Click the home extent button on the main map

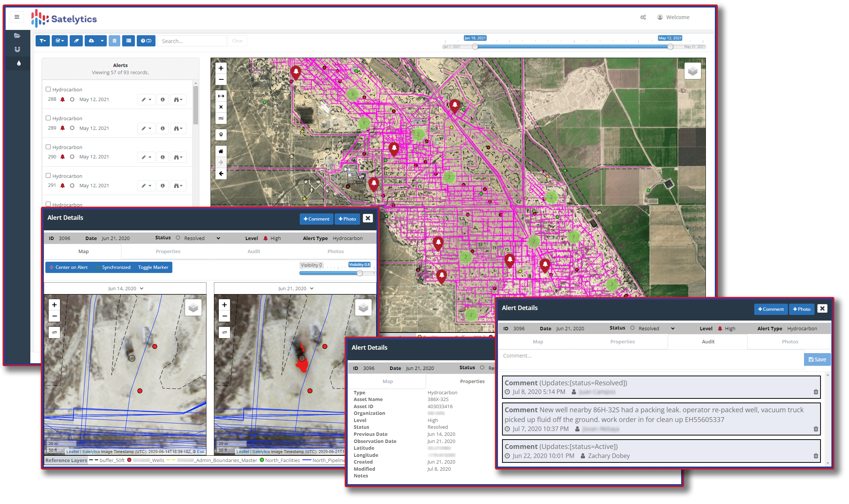221,151
